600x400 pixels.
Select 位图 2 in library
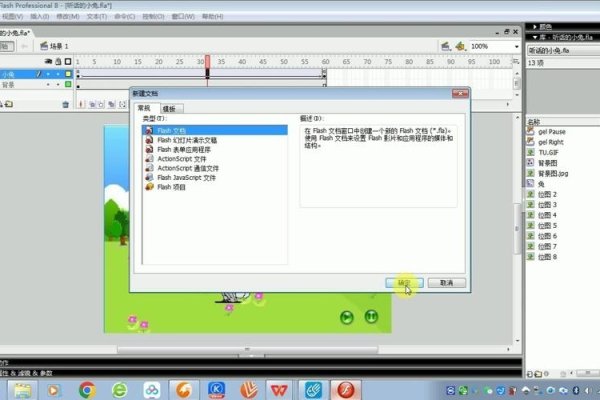click(x=547, y=194)
